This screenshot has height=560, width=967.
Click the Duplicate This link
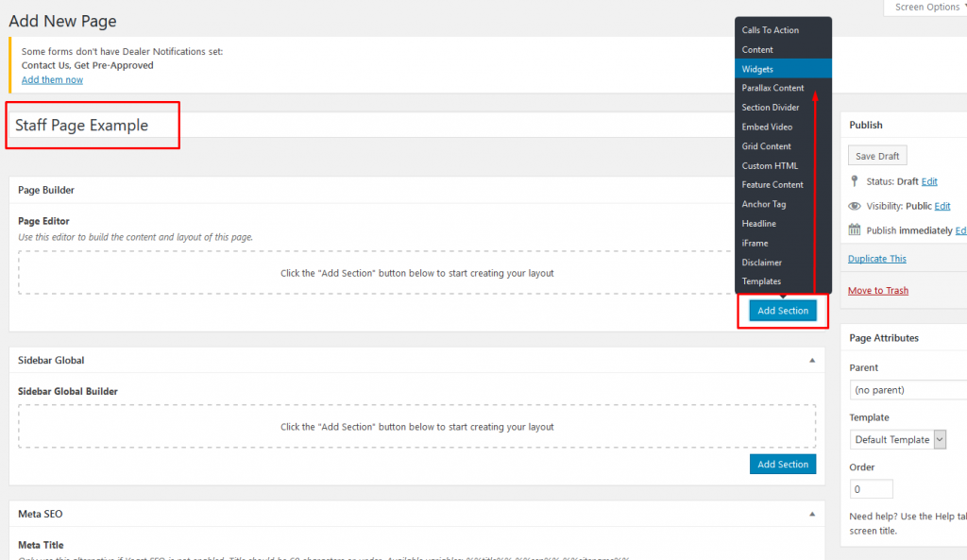coord(877,259)
